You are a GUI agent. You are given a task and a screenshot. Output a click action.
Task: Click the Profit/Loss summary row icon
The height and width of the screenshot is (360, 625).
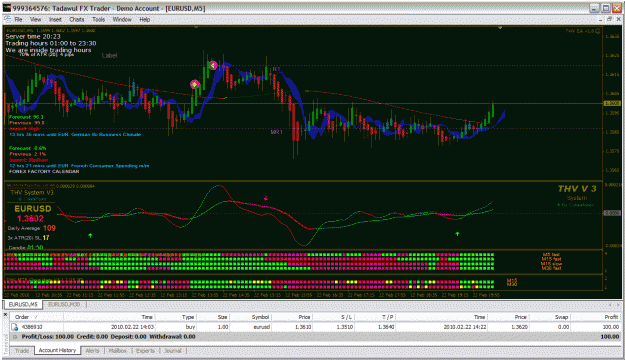click(15, 337)
